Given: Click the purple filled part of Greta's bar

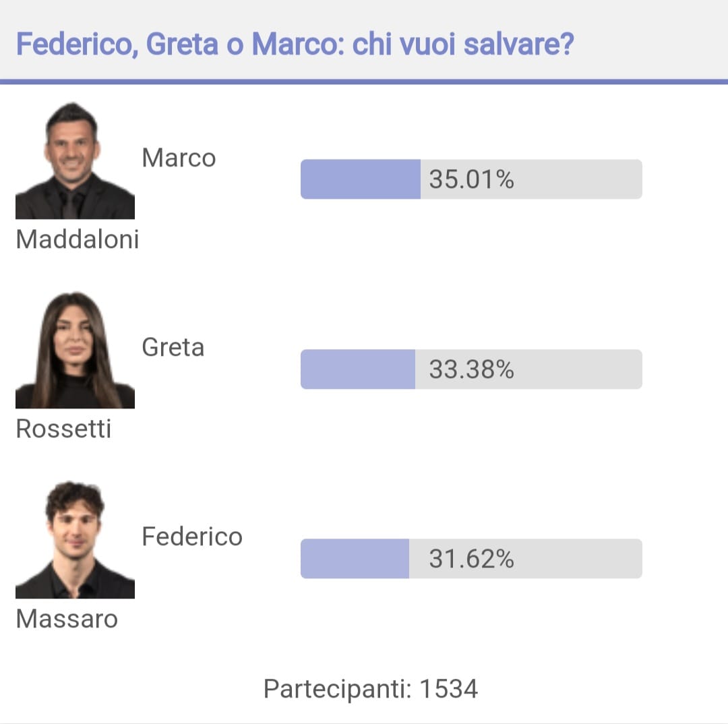Looking at the screenshot, I should 358,369.
